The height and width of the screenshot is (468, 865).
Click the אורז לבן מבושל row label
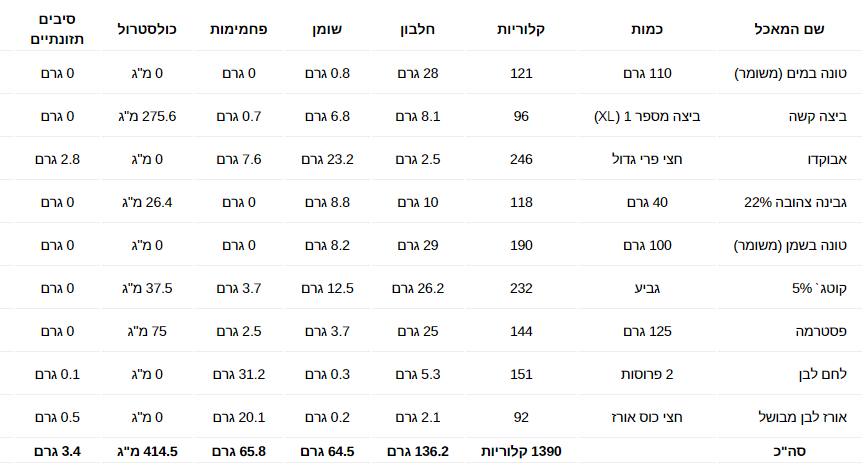(x=803, y=418)
